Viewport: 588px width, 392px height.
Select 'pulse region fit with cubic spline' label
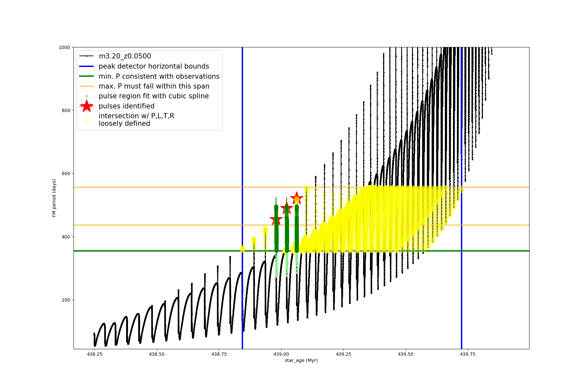pos(154,96)
